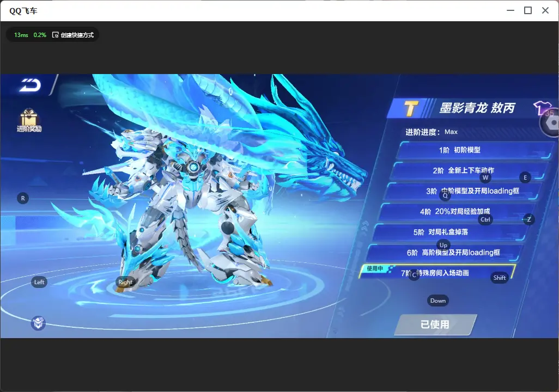Click the 0.2% usage indicator
Screen dimensions: 559x392
(40, 35)
